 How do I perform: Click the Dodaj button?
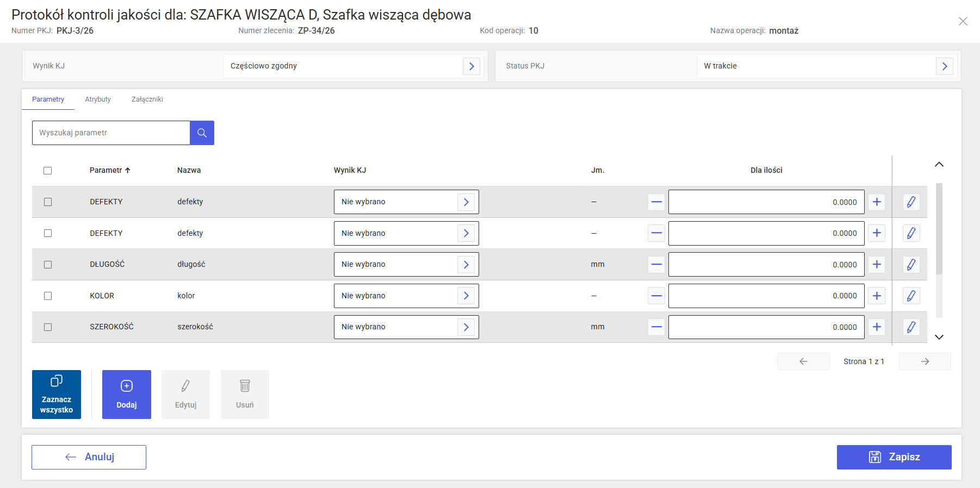point(127,395)
